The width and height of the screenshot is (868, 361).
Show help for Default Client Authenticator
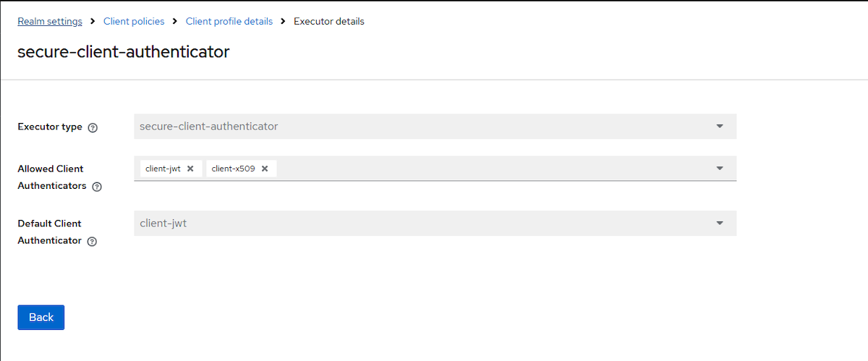[x=92, y=242]
